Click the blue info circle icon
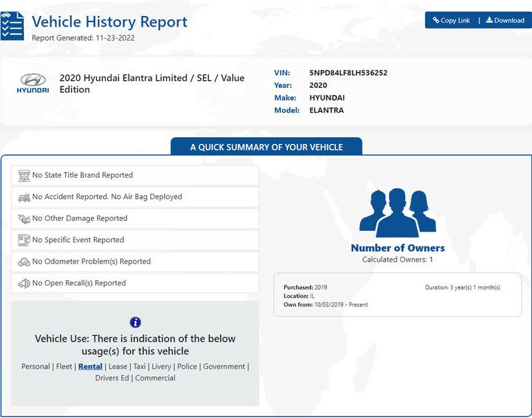Image resolution: width=532 pixels, height=418 pixels. pos(136,322)
